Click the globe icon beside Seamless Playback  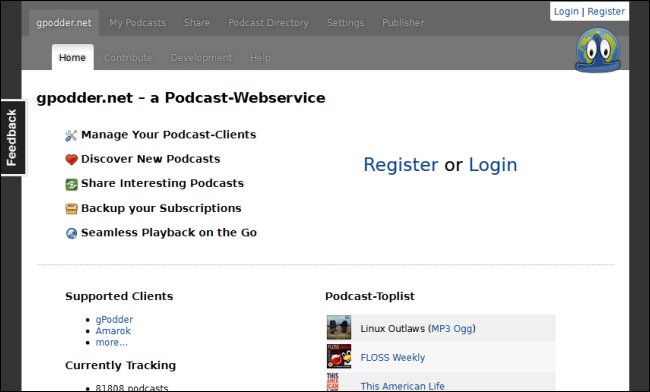point(71,233)
